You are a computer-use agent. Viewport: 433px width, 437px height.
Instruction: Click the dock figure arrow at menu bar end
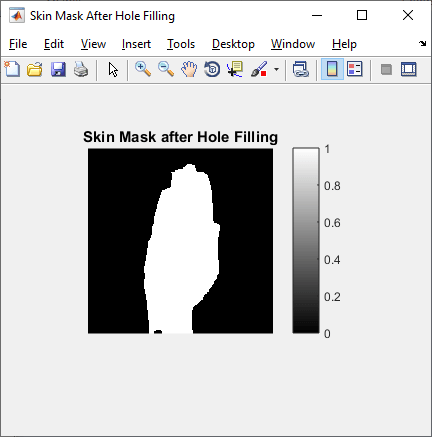coord(422,44)
